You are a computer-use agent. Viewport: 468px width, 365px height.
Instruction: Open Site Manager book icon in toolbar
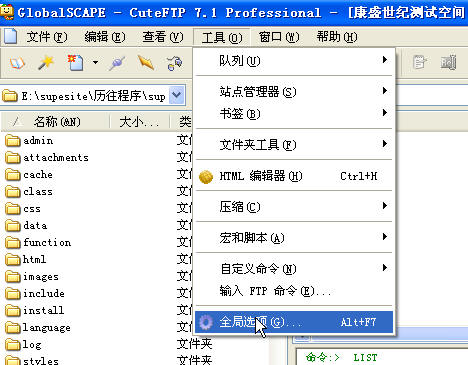[x=17, y=63]
